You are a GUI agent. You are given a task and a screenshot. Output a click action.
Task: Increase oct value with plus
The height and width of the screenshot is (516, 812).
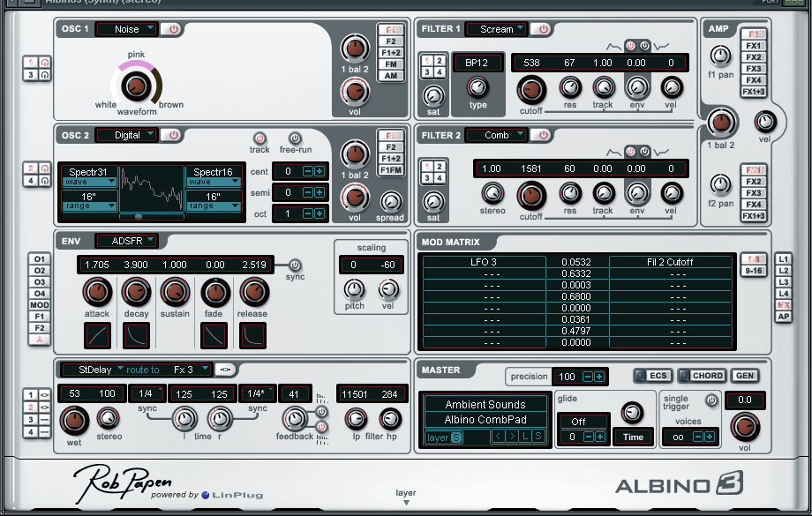[x=320, y=213]
